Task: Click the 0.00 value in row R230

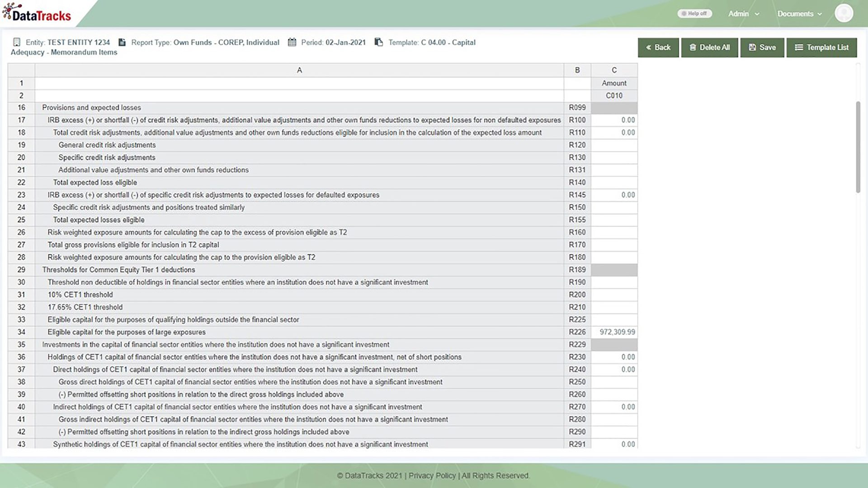Action: pyautogui.click(x=628, y=357)
